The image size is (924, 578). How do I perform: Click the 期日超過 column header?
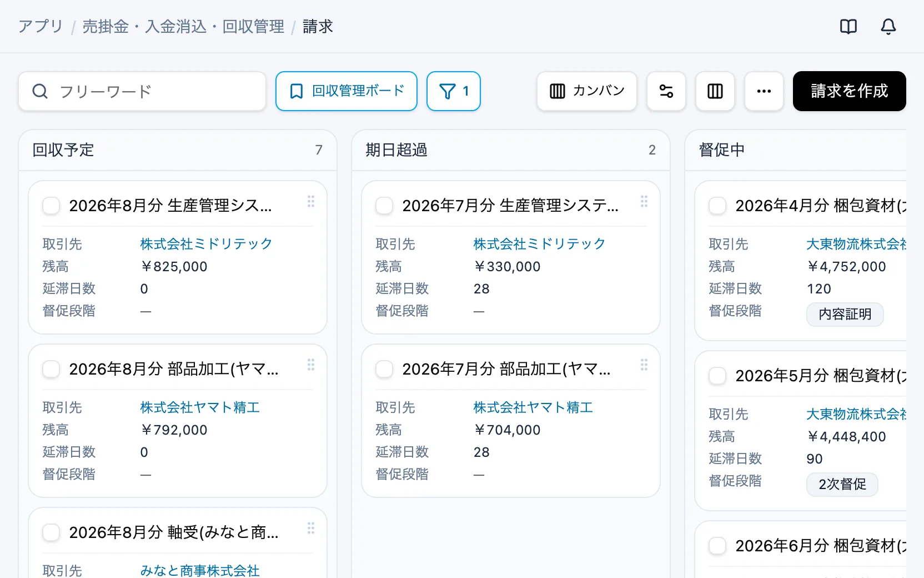pos(396,150)
